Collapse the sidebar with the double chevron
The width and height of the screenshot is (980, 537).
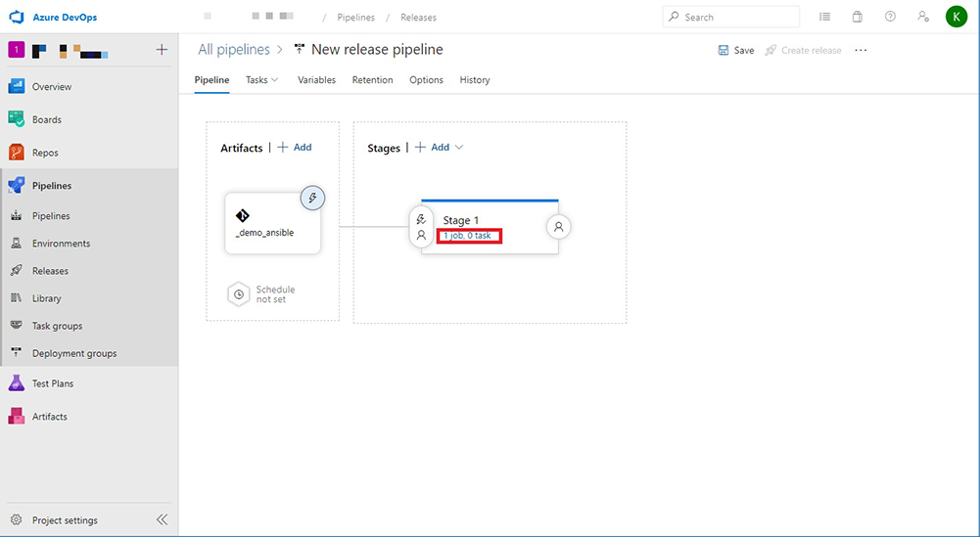point(162,519)
